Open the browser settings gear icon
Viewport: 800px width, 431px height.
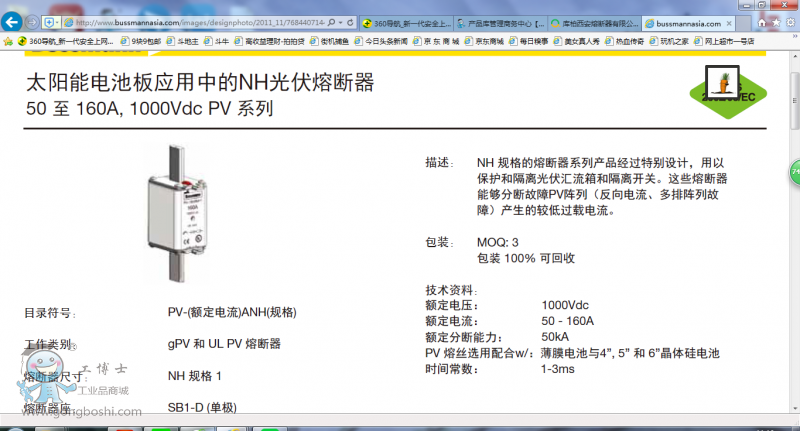789,22
